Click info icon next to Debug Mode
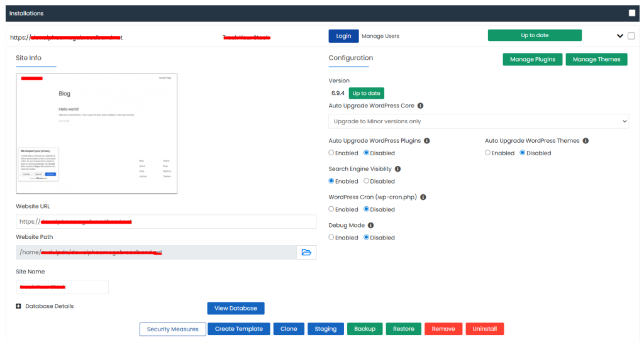644x342 pixels. pos(371,225)
